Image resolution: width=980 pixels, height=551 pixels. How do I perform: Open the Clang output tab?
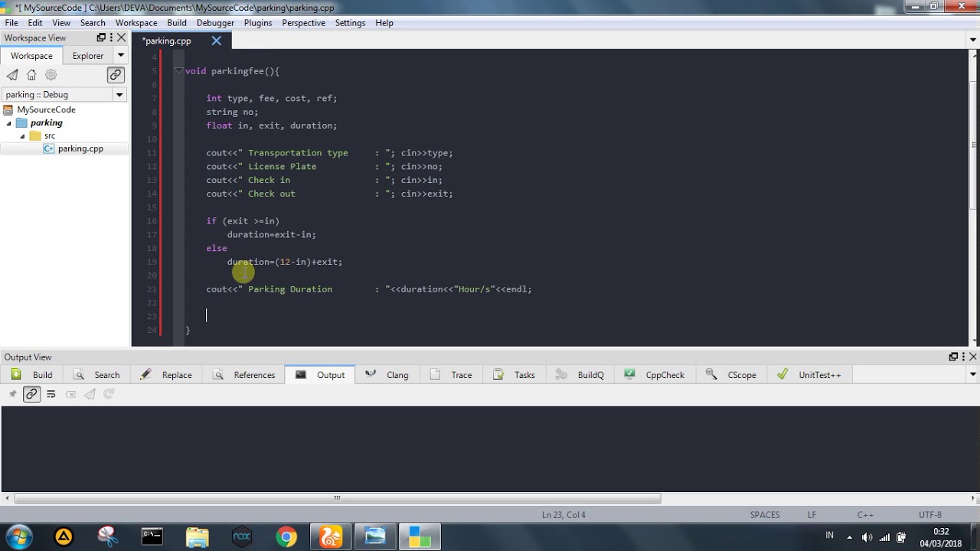click(x=387, y=375)
